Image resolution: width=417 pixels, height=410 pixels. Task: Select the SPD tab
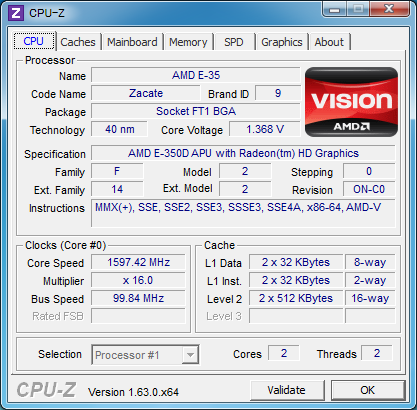pos(234,42)
